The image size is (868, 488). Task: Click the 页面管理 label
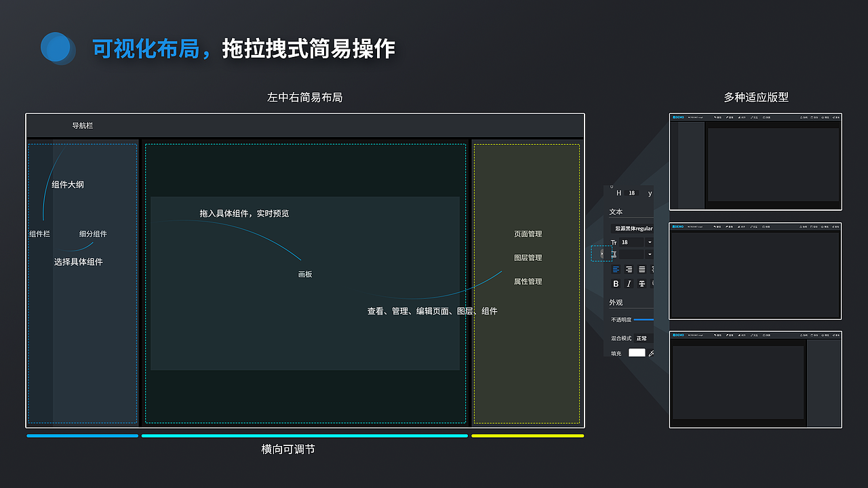(x=528, y=234)
